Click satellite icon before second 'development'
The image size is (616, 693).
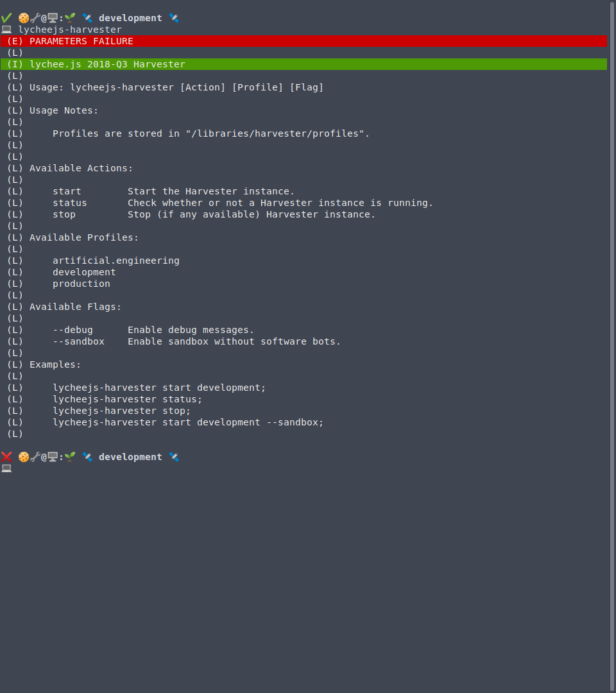pyautogui.click(x=87, y=457)
